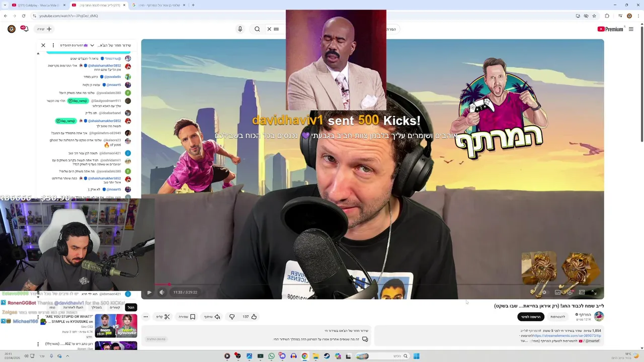Open the S1MPLE vs KYOUSUKE video thumbnail
Screen dimensions: 644x362
[116, 326]
